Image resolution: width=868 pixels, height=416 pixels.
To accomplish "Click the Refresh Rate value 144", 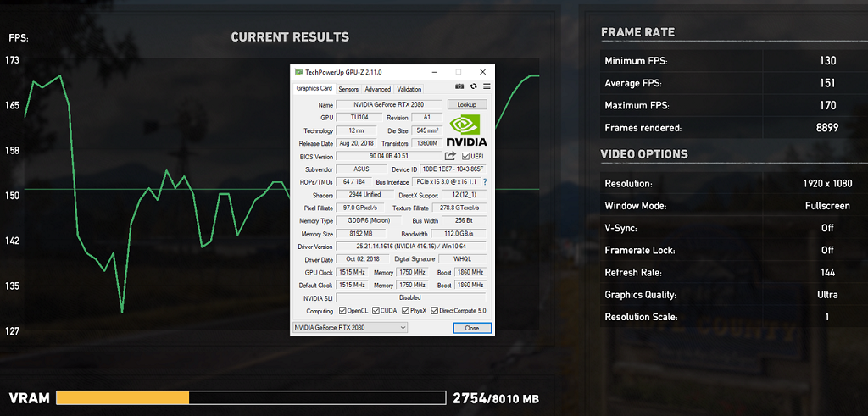I will (x=828, y=273).
